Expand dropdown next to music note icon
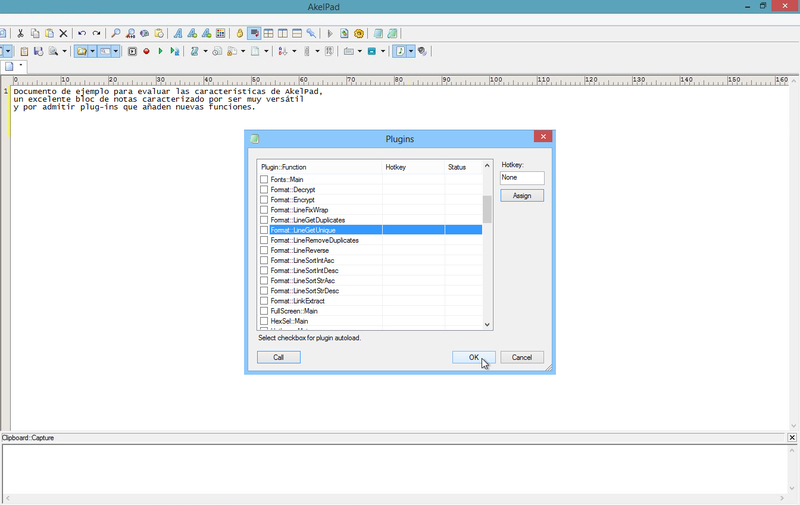The height and width of the screenshot is (505, 800). [x=411, y=52]
